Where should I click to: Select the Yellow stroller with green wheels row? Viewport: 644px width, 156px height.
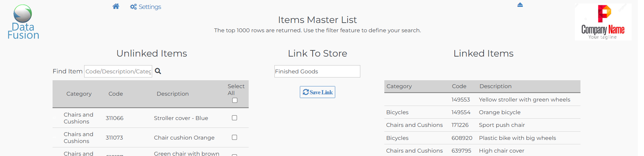point(524,100)
